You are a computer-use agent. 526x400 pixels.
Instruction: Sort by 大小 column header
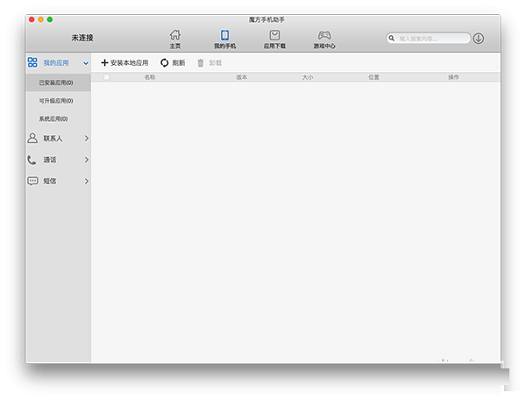(x=308, y=77)
